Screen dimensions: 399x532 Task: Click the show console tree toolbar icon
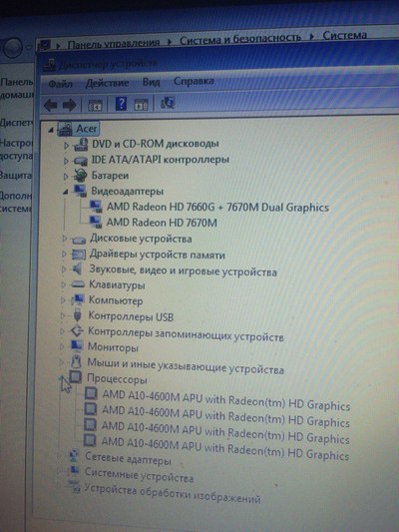point(95,106)
